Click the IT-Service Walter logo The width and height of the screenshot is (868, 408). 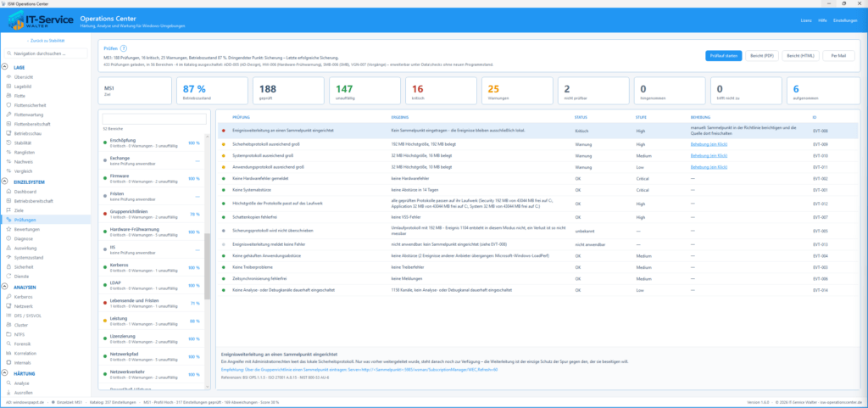point(41,20)
